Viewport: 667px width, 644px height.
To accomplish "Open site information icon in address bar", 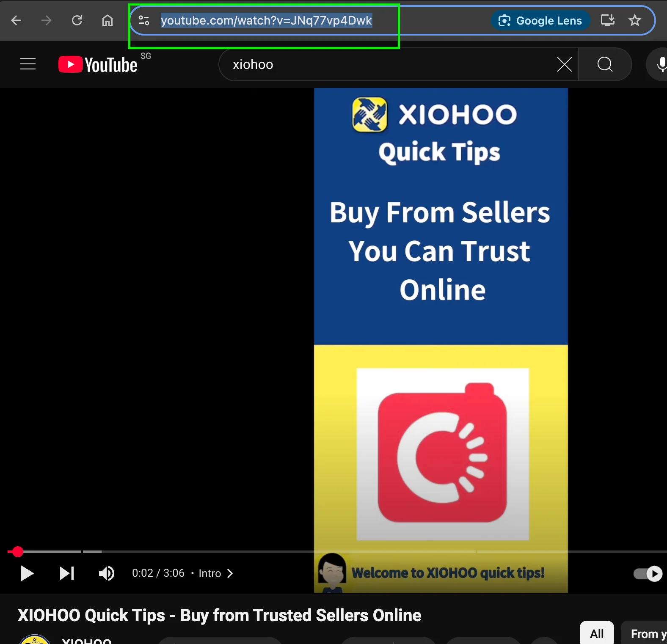I will coord(144,20).
